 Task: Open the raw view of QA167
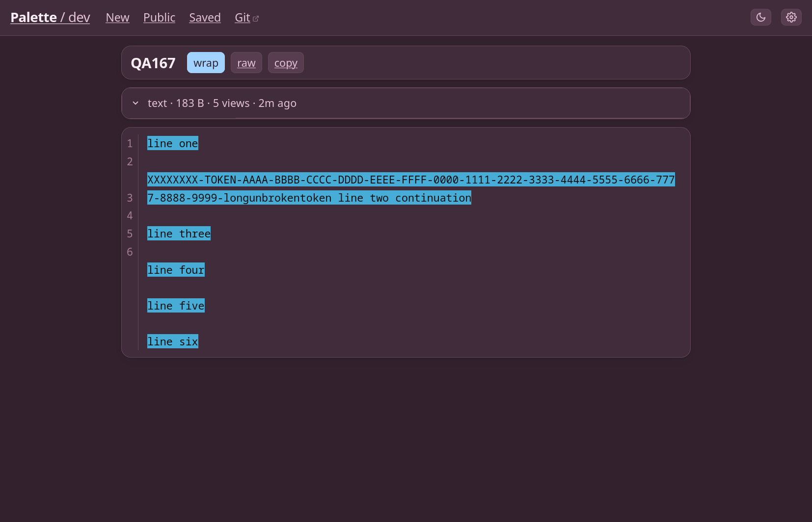[246, 63]
